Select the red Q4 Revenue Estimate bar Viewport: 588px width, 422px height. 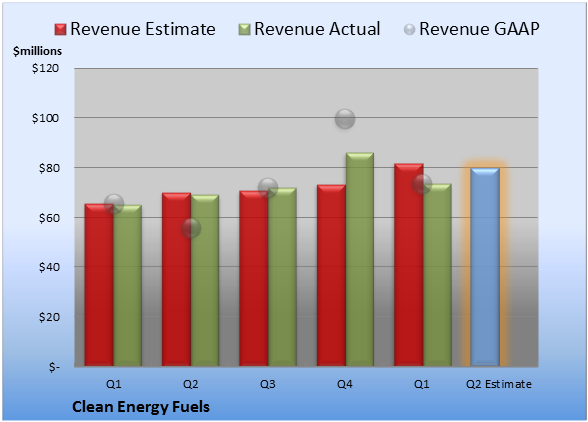click(x=331, y=275)
